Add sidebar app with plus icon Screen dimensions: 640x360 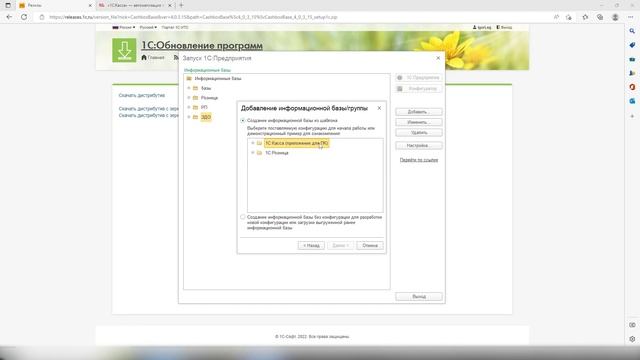point(632,116)
